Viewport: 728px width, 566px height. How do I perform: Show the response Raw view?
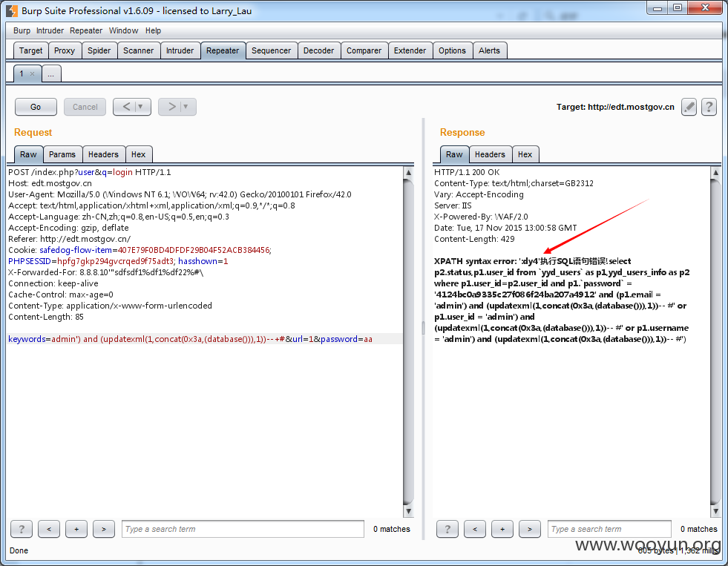[x=454, y=154]
